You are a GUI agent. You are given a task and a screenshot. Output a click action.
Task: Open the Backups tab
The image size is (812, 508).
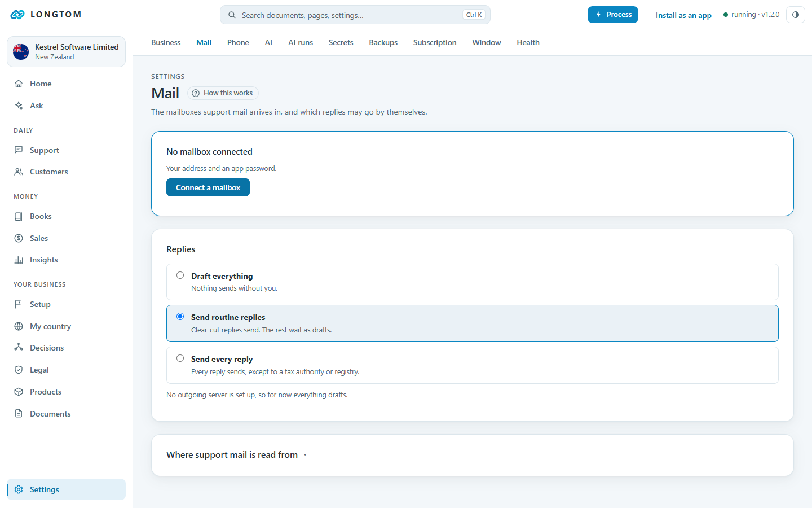pos(383,42)
